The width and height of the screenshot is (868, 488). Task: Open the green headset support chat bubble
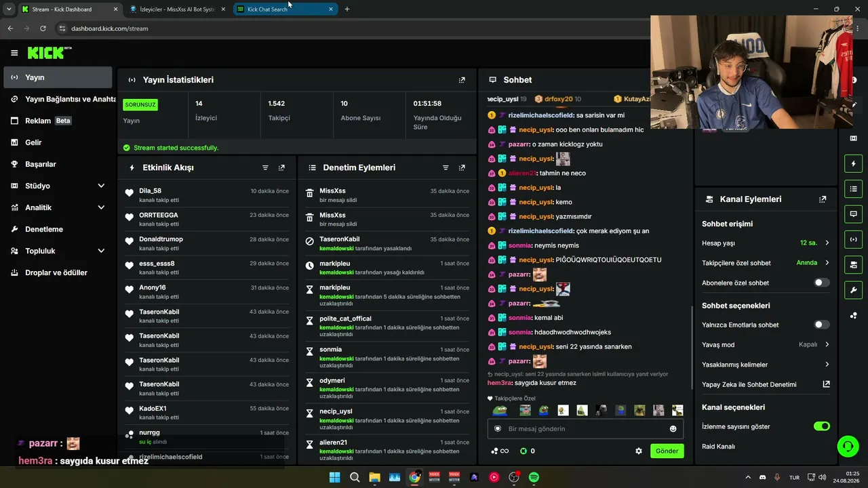click(x=848, y=446)
